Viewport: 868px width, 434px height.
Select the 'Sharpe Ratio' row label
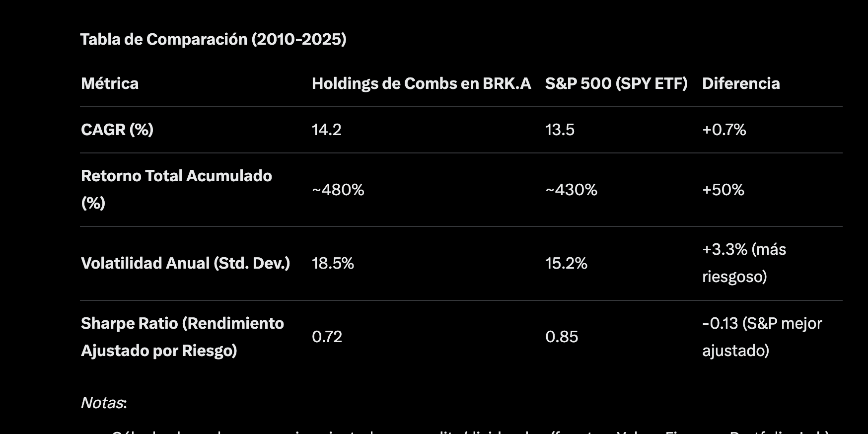coord(182,337)
